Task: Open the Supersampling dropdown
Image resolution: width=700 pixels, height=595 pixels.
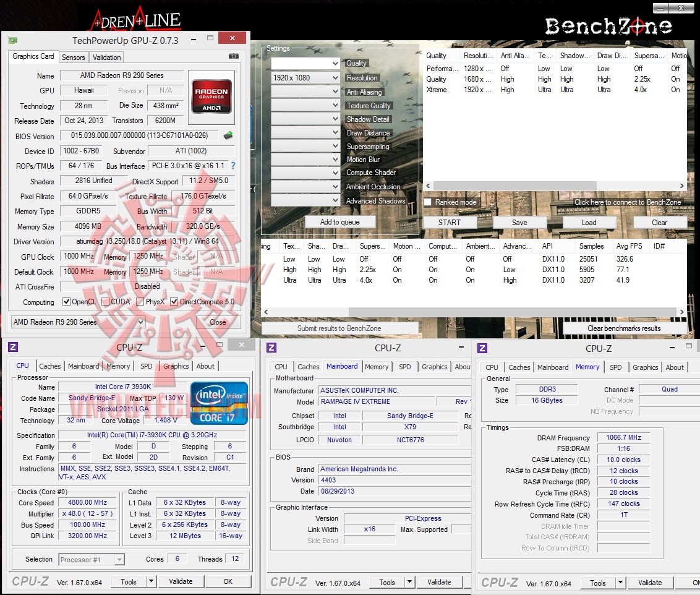Action: click(306, 146)
